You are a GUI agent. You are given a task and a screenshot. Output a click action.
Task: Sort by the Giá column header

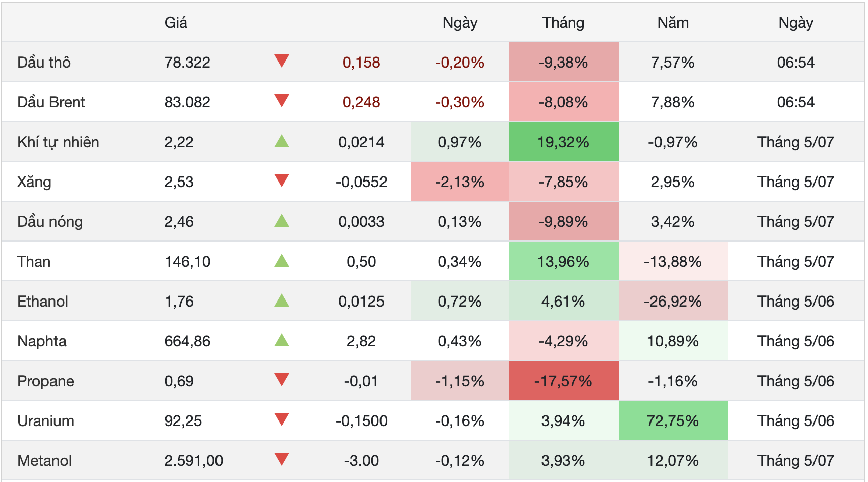pyautogui.click(x=176, y=23)
